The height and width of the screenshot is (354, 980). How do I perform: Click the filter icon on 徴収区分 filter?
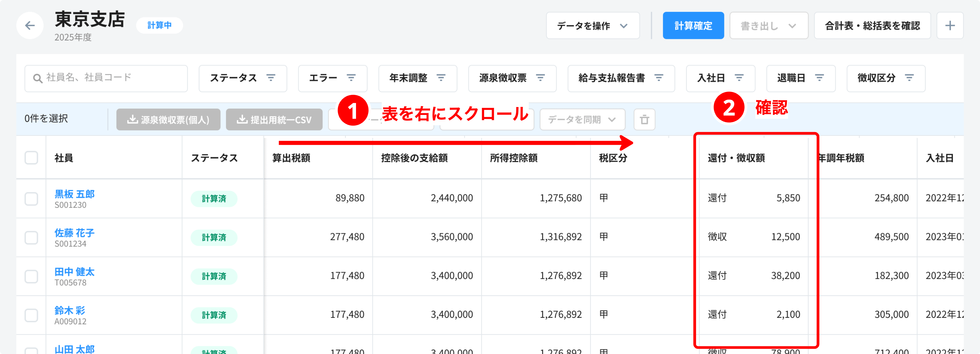pos(909,78)
